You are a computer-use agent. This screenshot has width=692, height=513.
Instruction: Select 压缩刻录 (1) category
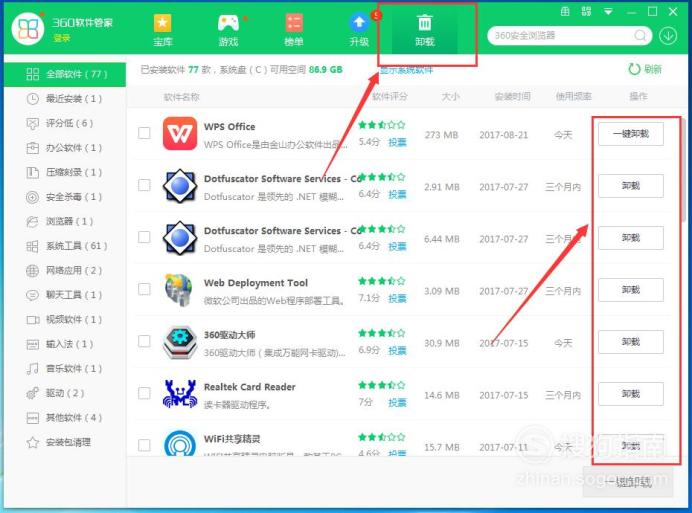tap(65, 172)
